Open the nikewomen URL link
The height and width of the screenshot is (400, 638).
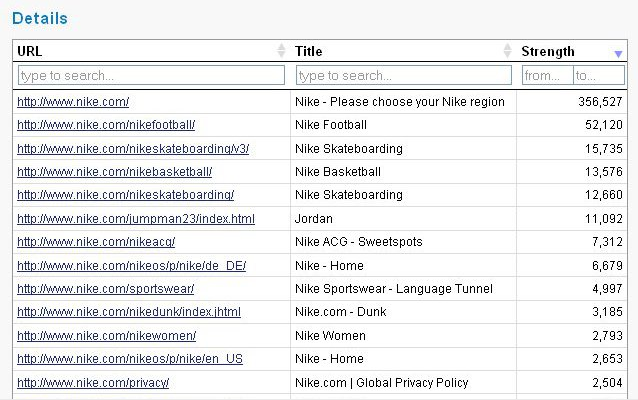coord(107,336)
